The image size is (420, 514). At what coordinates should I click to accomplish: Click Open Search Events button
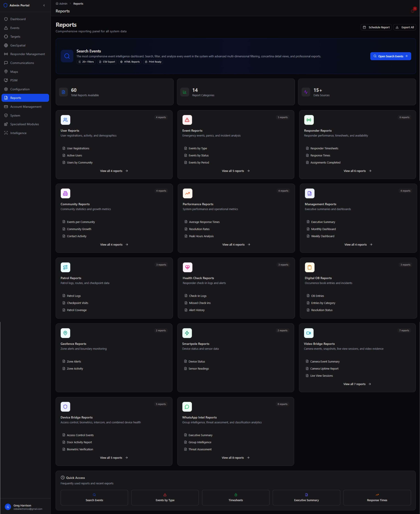[x=390, y=56]
